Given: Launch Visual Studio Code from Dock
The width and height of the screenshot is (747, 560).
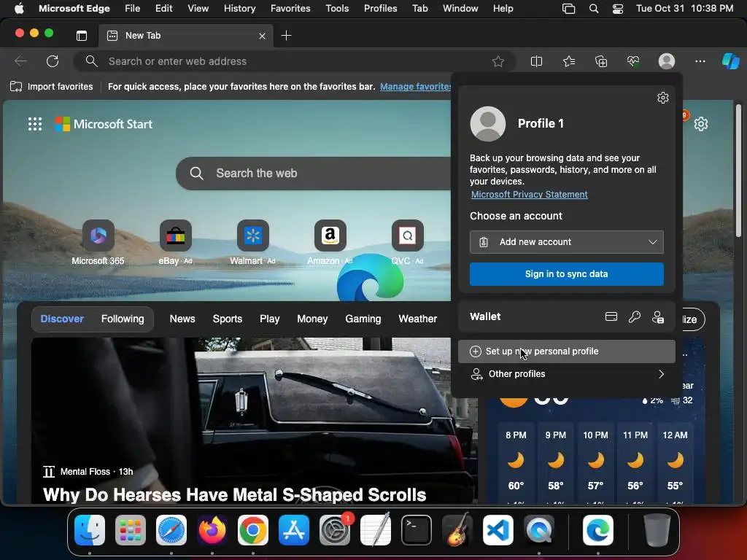Looking at the screenshot, I should tap(498, 530).
